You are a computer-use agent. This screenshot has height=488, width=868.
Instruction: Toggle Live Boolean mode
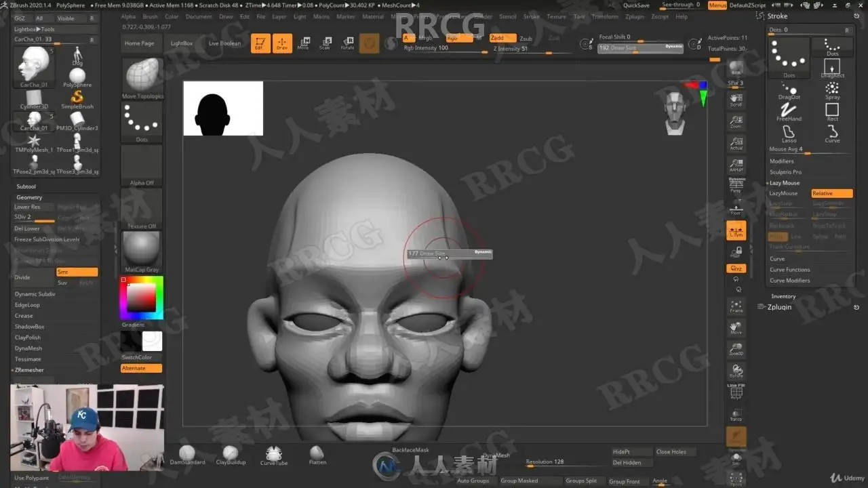[224, 43]
